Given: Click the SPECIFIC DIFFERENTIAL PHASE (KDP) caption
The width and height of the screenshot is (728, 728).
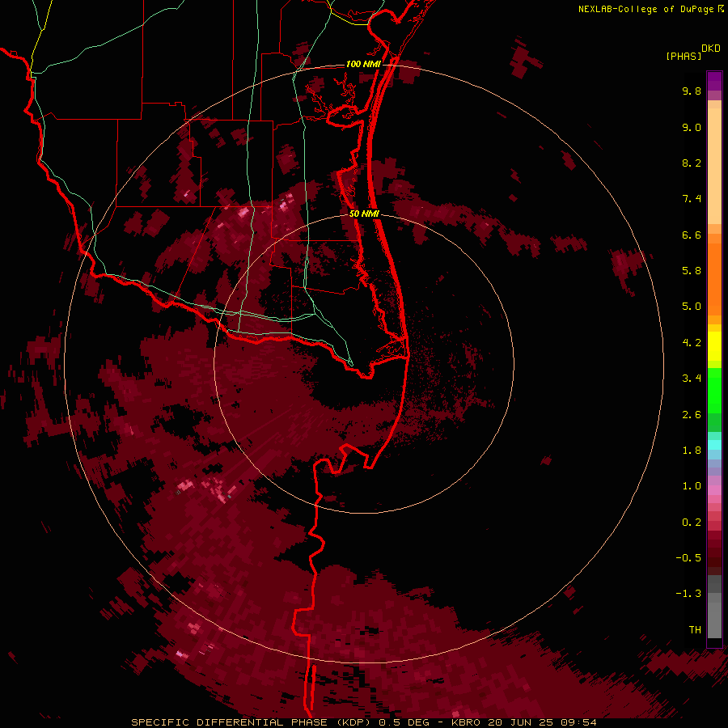Looking at the screenshot, I should point(252,722).
